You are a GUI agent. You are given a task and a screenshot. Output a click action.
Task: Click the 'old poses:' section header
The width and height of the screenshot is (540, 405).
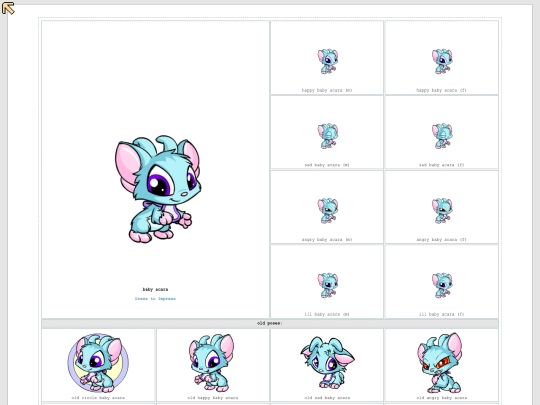pyautogui.click(x=270, y=323)
